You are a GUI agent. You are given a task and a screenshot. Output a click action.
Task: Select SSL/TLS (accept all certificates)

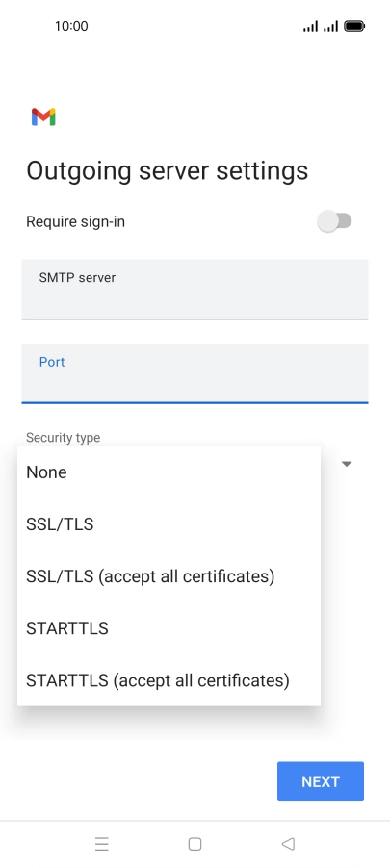pyautogui.click(x=169, y=576)
